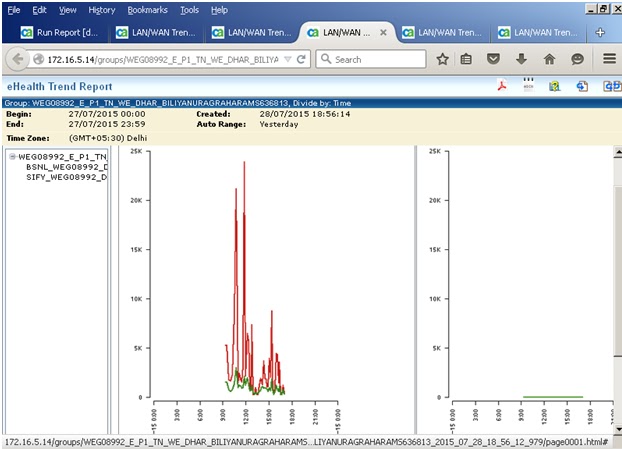
Task: Open the Downloads arrow
Action: click(521, 59)
